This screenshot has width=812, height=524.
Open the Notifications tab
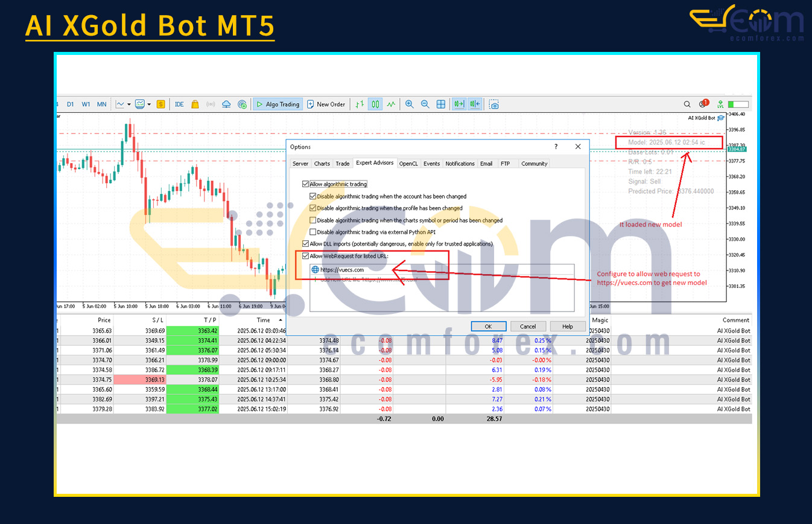click(x=460, y=164)
